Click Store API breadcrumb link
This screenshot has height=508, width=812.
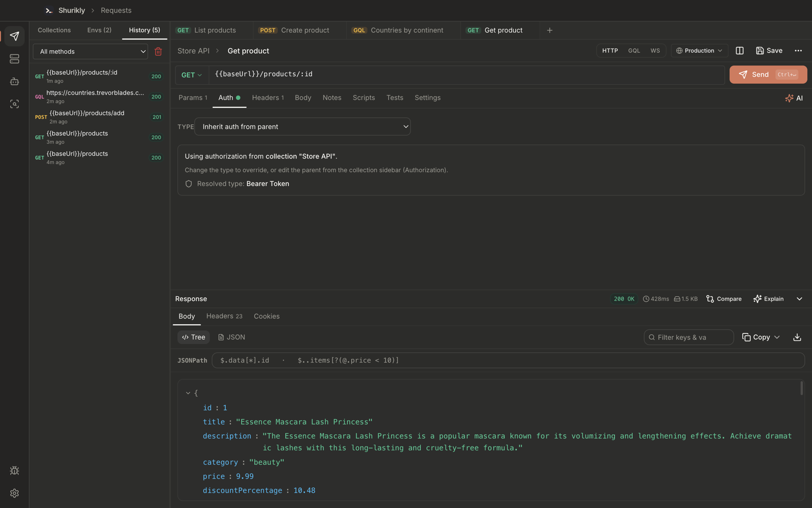pyautogui.click(x=193, y=51)
